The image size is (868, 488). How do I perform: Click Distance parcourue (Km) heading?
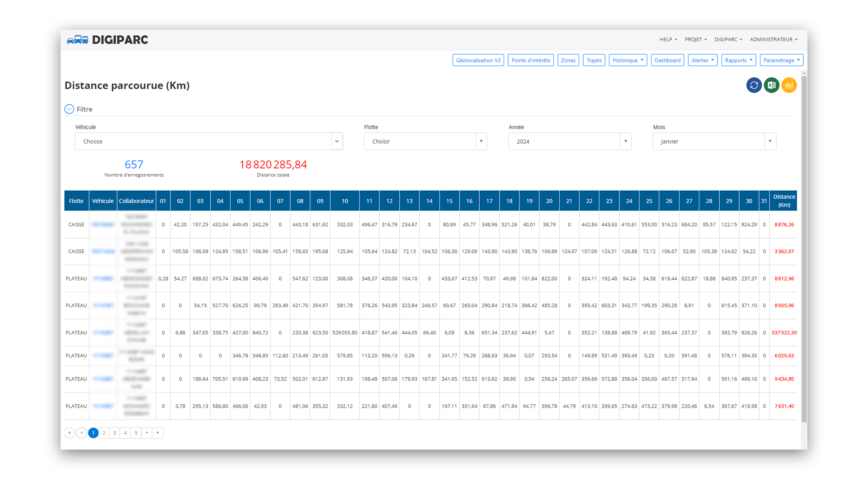(127, 85)
